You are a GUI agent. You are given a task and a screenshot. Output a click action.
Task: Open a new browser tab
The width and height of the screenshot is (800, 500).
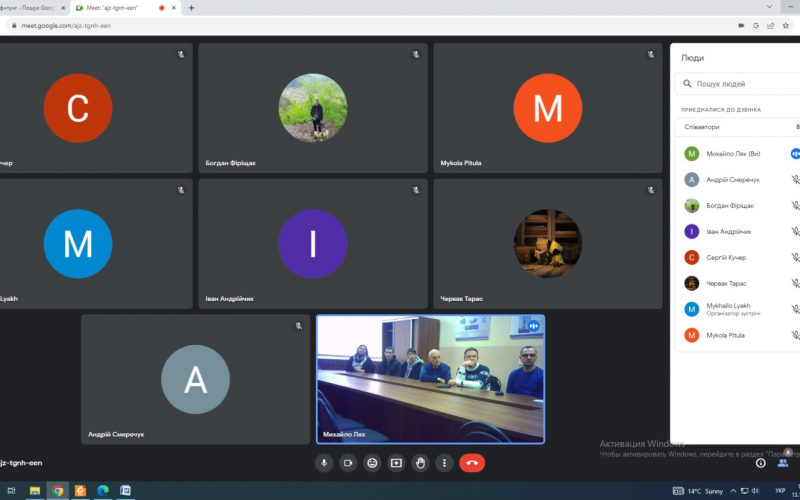point(191,8)
